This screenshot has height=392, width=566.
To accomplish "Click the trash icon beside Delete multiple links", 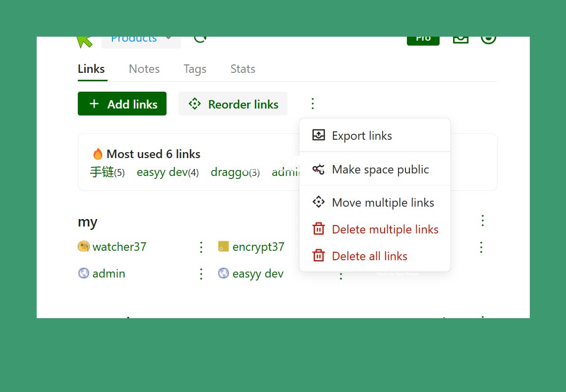I will tap(318, 228).
